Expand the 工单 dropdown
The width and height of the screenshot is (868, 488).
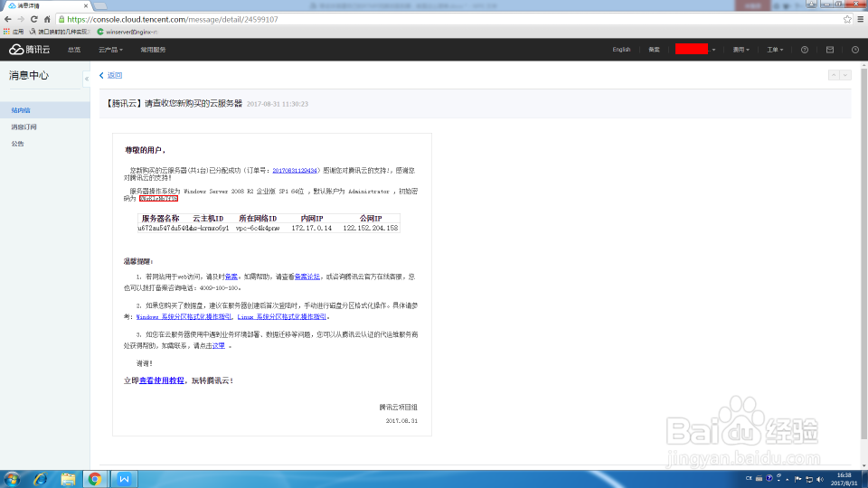pos(775,50)
